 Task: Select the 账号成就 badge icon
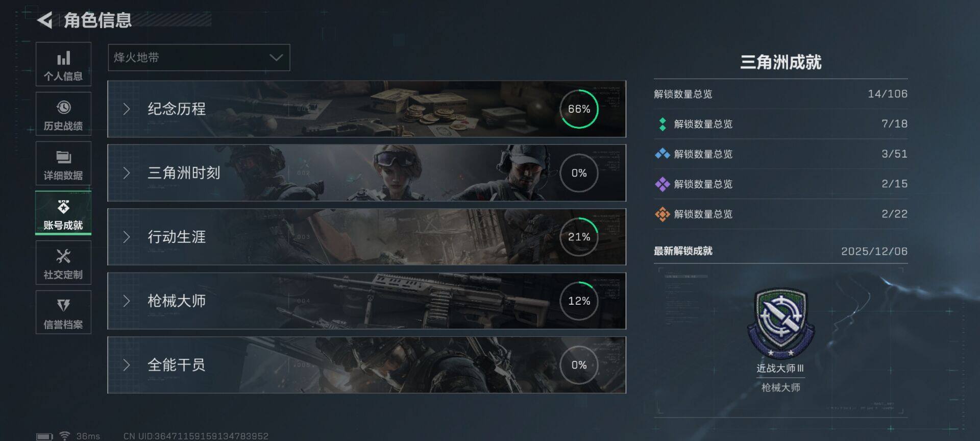click(x=63, y=207)
